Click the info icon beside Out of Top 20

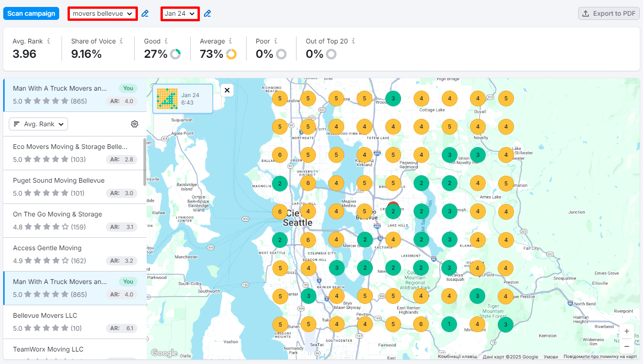pos(353,41)
